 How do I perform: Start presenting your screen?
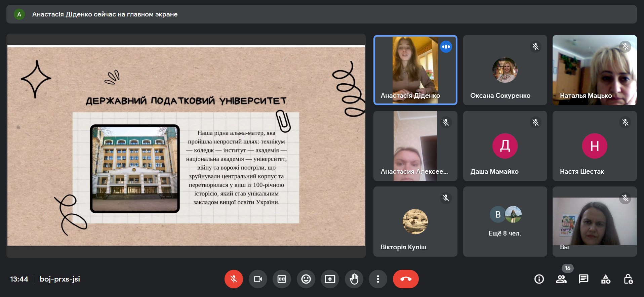pos(330,279)
